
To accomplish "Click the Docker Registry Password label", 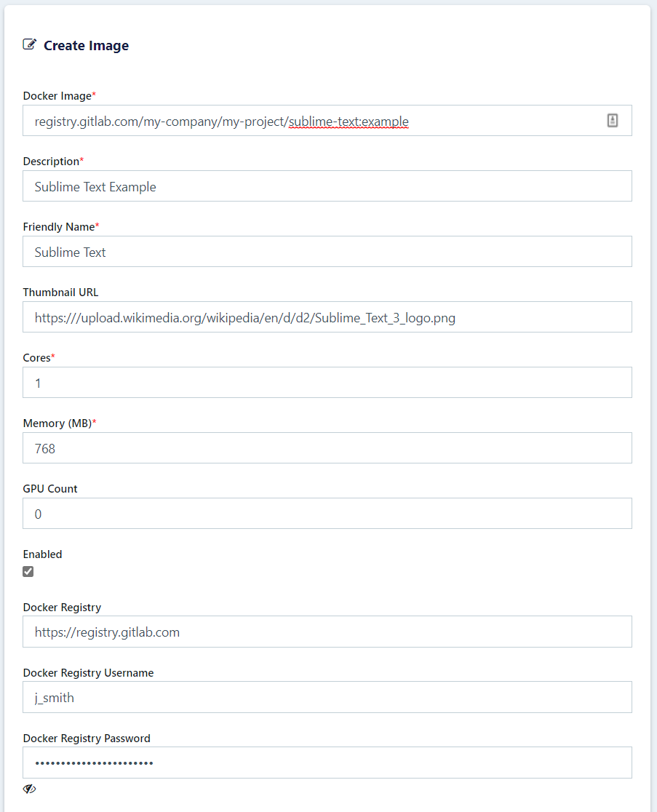I will (87, 739).
